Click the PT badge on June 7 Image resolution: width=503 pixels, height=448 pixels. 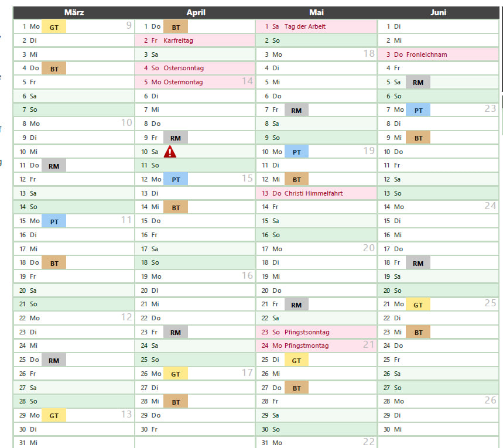point(418,110)
